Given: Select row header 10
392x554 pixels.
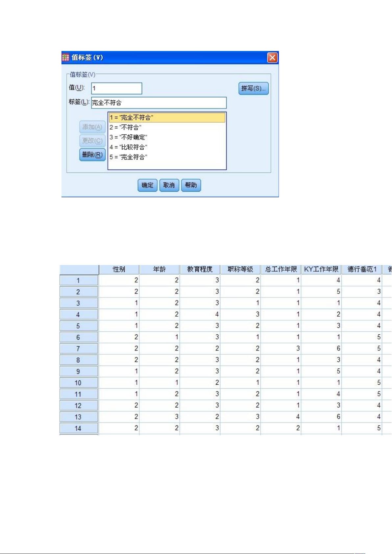Looking at the screenshot, I should coord(79,383).
